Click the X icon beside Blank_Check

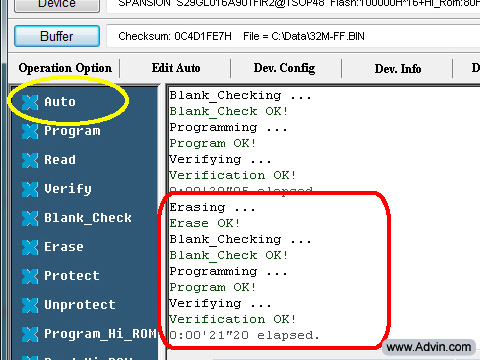pyautogui.click(x=30, y=218)
